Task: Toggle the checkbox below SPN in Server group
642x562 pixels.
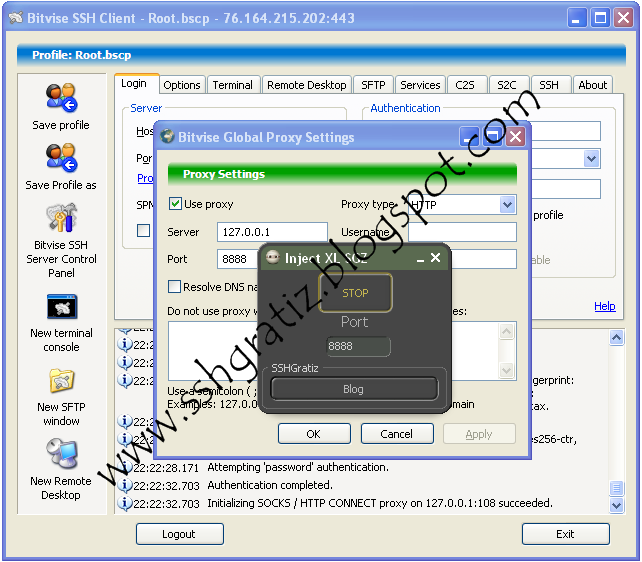Action: 143,230
